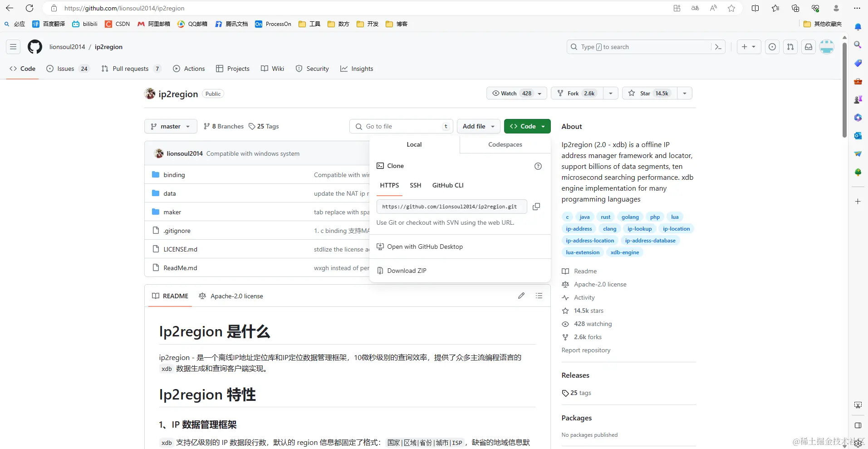This screenshot has width=868, height=449.
Task: Open the Actions tab
Action: 189,69
